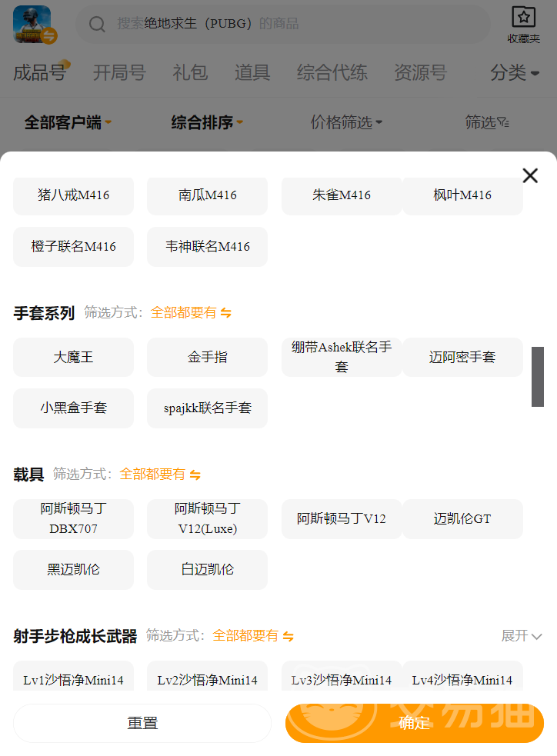
Task: Click the filter panel scrollbar thumb
Action: pos(538,376)
